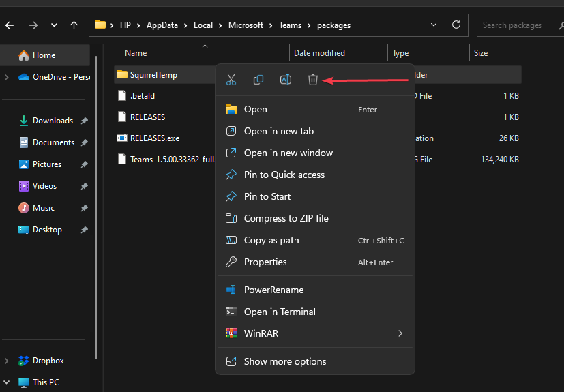
Task: Expand the WinRAR submenu
Action: 314,333
